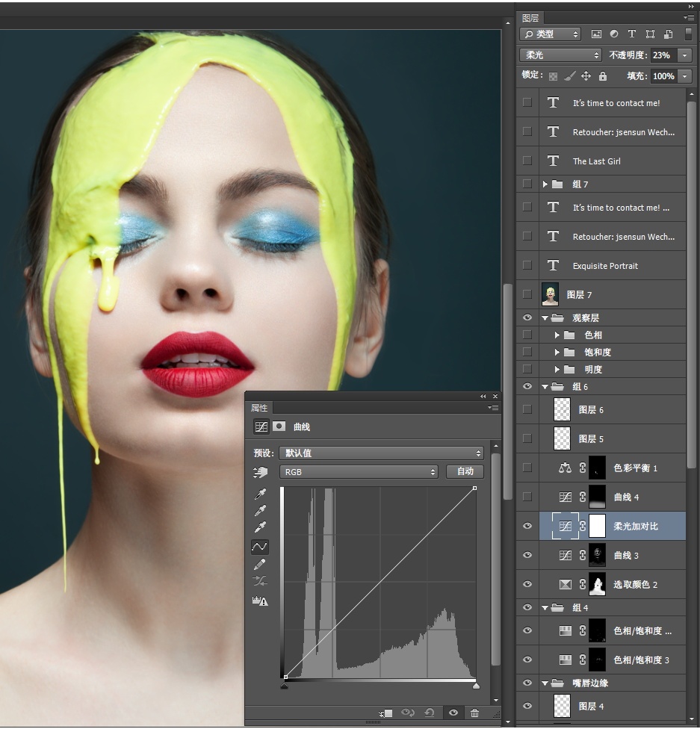Screen dimensions: 700x729
Task: Click the smooth curve values icon
Action: [259, 581]
